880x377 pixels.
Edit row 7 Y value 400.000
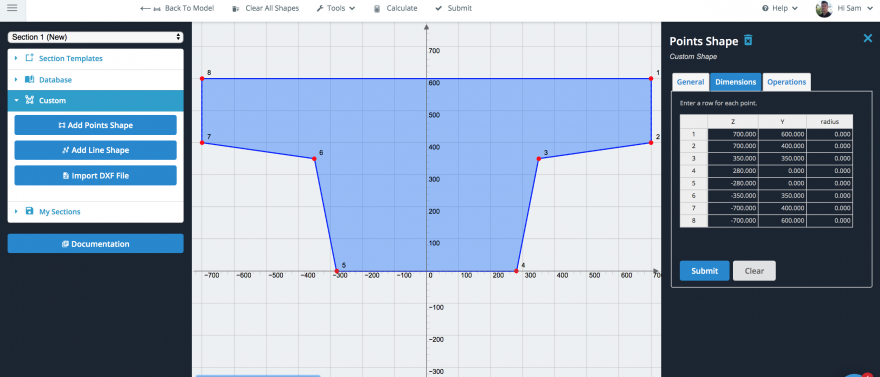click(x=782, y=209)
